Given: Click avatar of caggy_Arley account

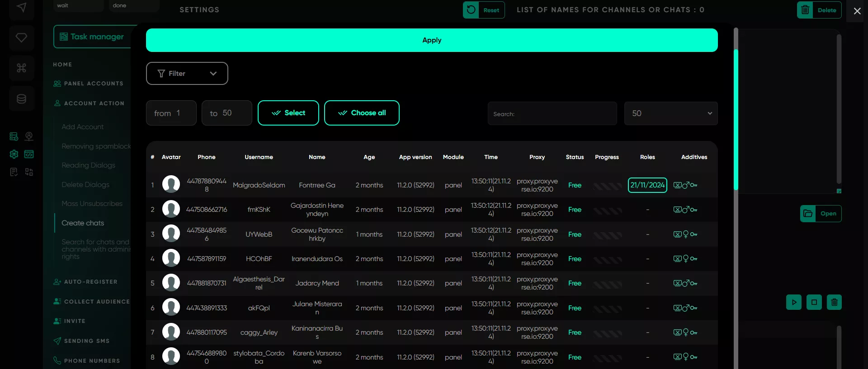Looking at the screenshot, I should (x=171, y=332).
